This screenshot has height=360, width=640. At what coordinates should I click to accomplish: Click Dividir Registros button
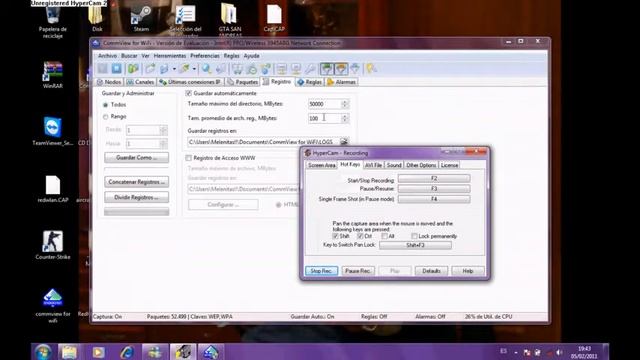[x=136, y=198]
